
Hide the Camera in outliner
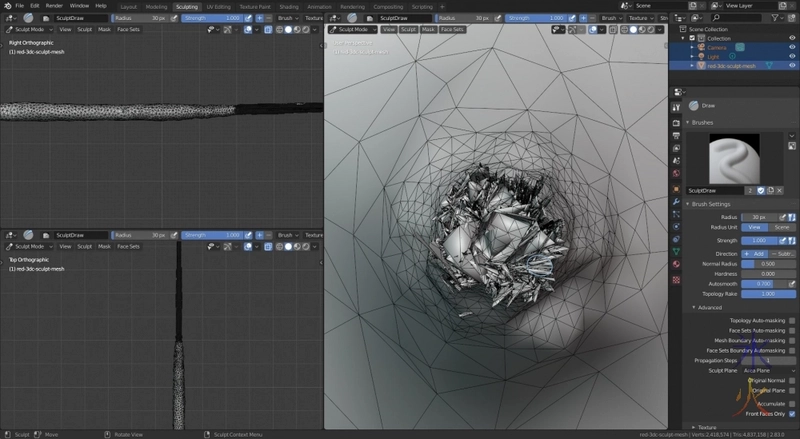792,47
